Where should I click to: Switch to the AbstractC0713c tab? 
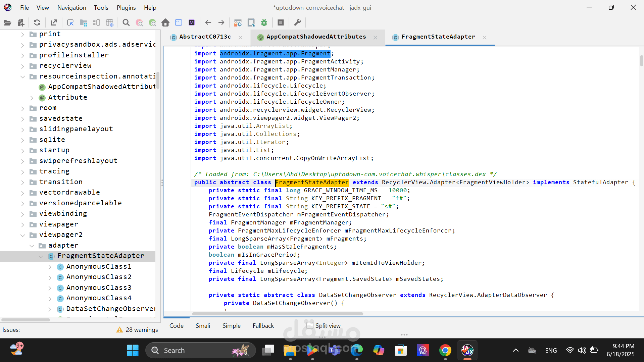click(x=205, y=37)
